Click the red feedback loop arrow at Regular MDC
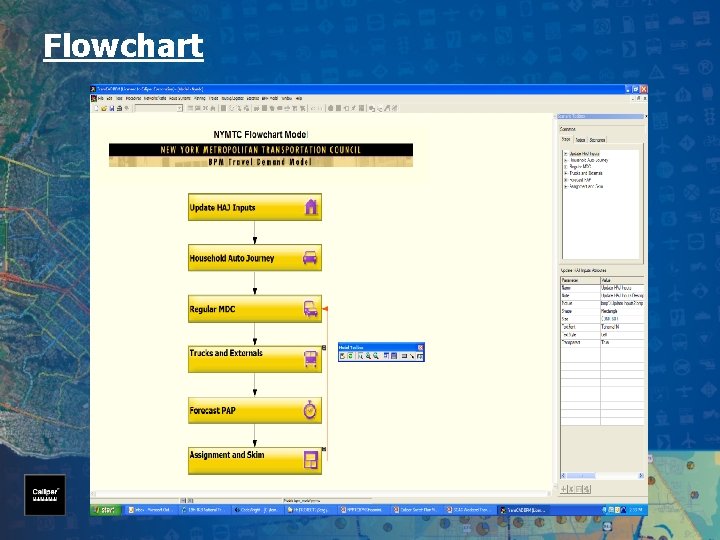The height and width of the screenshot is (540, 720). tap(325, 309)
